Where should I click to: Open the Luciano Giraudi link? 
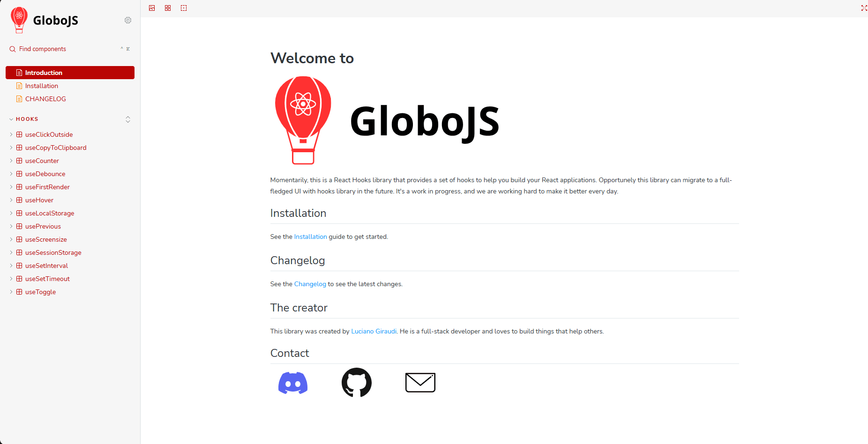pos(374,331)
